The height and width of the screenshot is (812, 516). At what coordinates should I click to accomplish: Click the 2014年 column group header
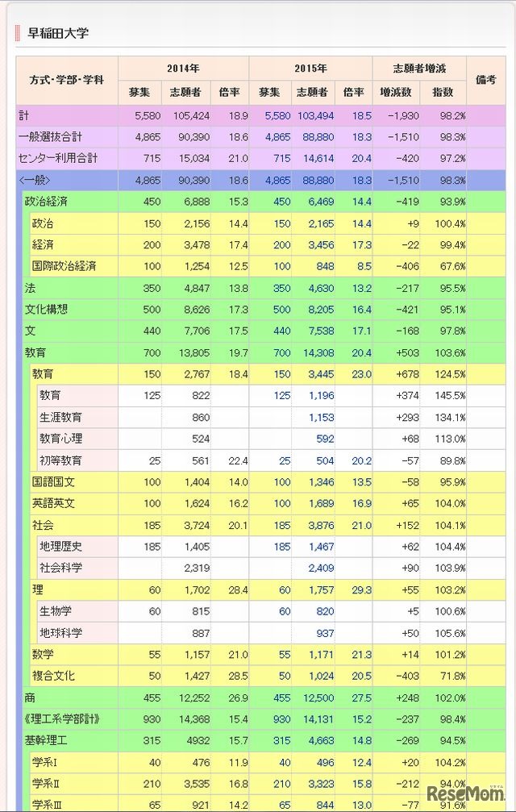[183, 69]
